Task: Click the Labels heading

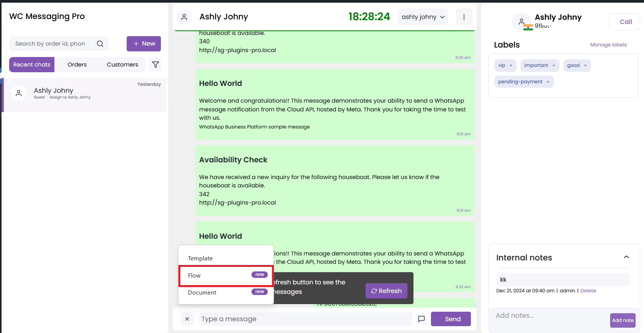Action: click(507, 45)
